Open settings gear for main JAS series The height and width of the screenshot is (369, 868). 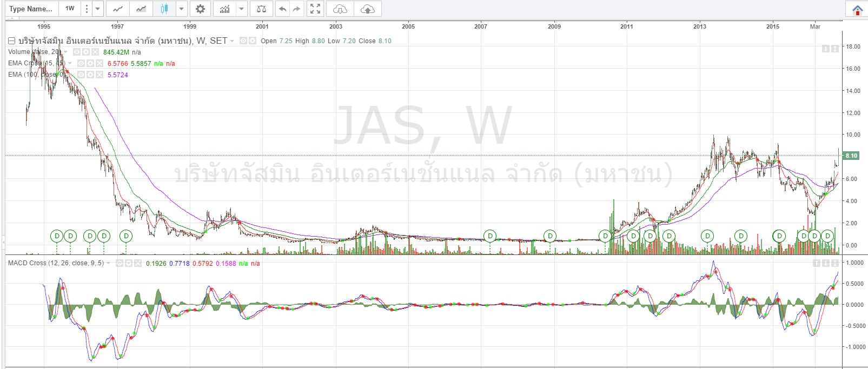(253, 41)
